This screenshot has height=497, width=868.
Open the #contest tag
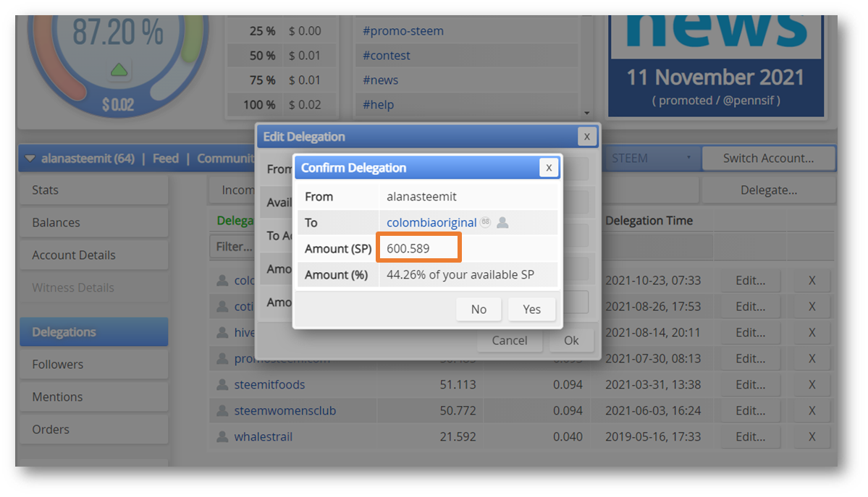click(x=387, y=56)
